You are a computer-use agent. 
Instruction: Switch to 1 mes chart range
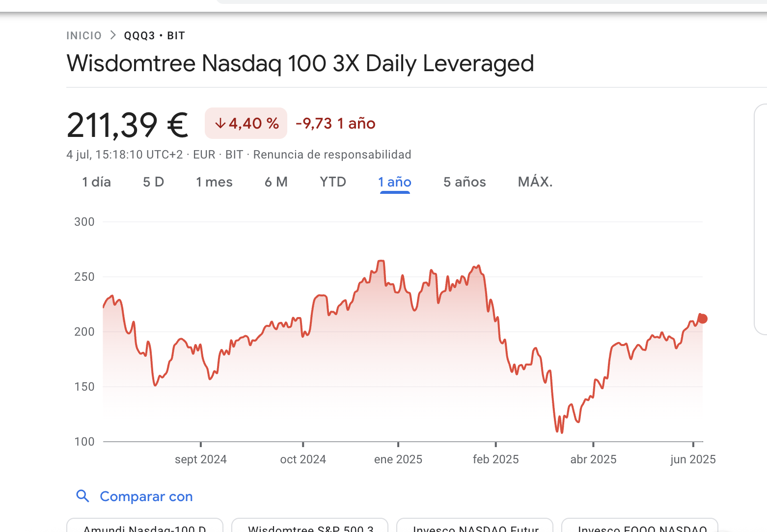(x=214, y=182)
